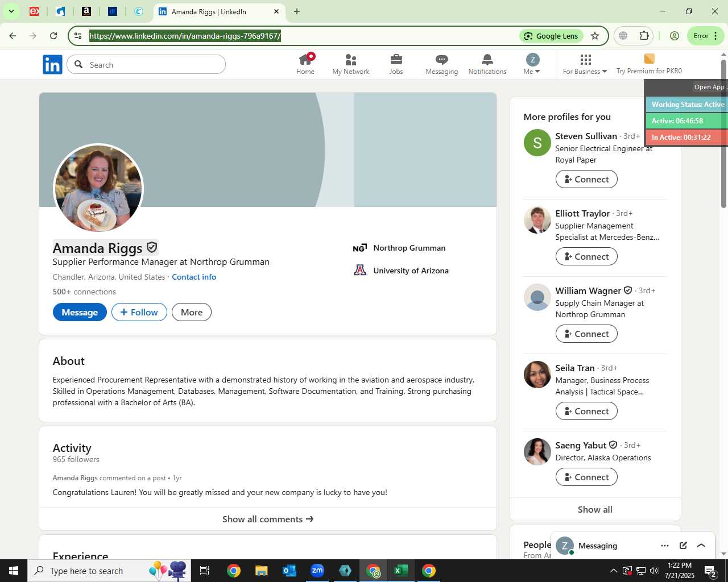Expand the messaging overlay chevron
Screen dimensions: 728x582
tap(701, 546)
